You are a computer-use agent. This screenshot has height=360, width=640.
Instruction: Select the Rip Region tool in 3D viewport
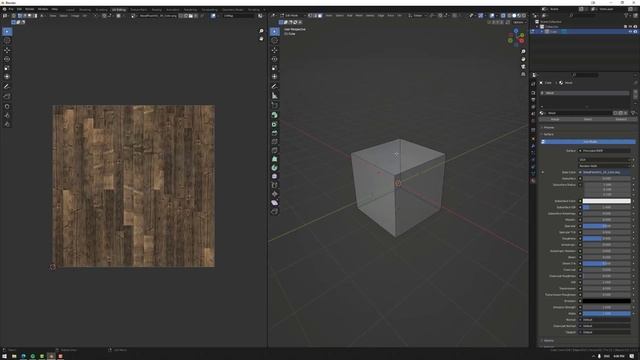275,211
